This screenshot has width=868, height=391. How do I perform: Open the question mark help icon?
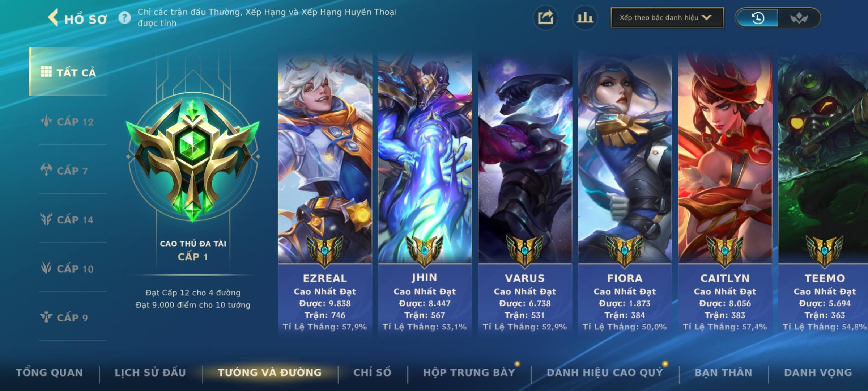[x=125, y=18]
